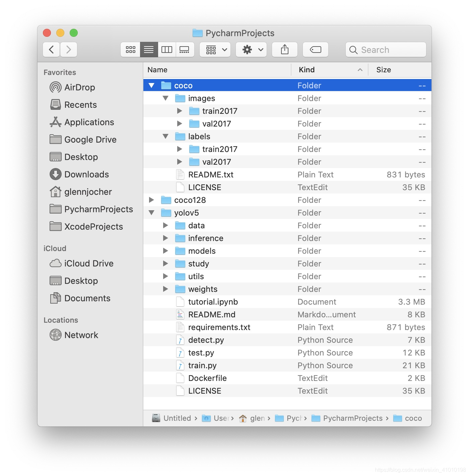Open Network under Locations
The width and height of the screenshot is (469, 476).
[x=74, y=335]
